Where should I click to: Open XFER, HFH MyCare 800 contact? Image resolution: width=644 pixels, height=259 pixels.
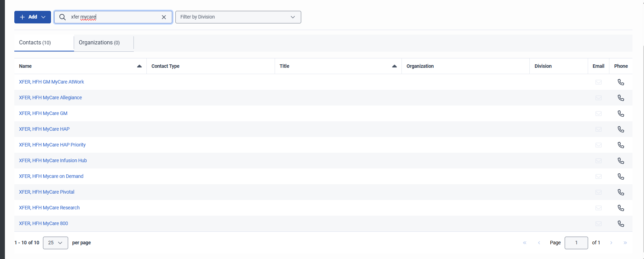43,223
